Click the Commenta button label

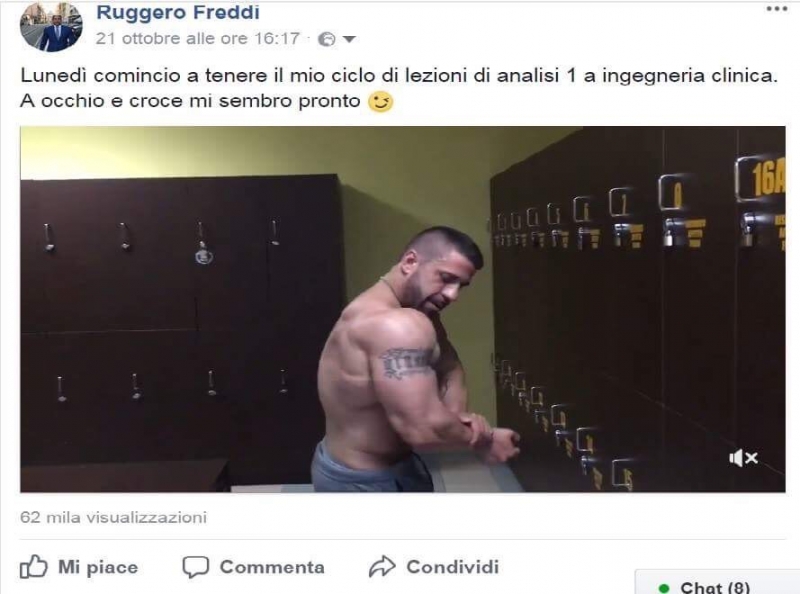tap(272, 567)
